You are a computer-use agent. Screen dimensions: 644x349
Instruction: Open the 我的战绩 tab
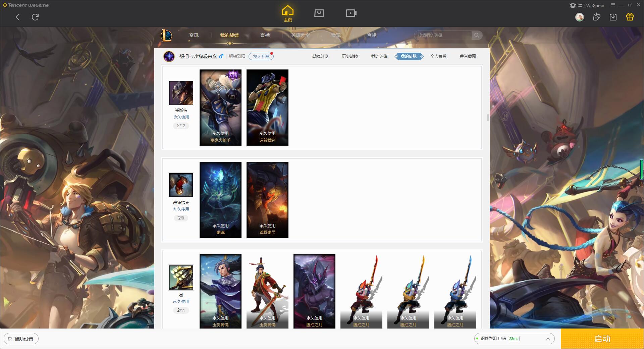(229, 35)
